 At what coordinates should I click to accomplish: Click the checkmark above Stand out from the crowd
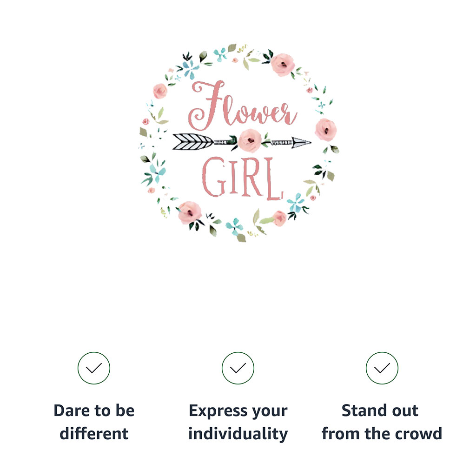382,368
